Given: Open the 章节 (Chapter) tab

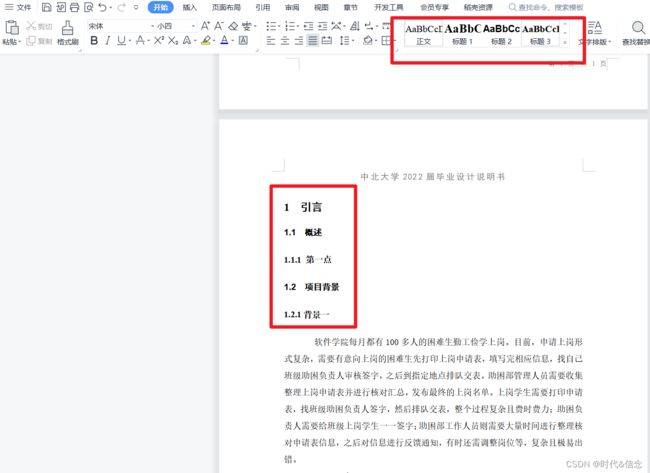Looking at the screenshot, I should (351, 7).
